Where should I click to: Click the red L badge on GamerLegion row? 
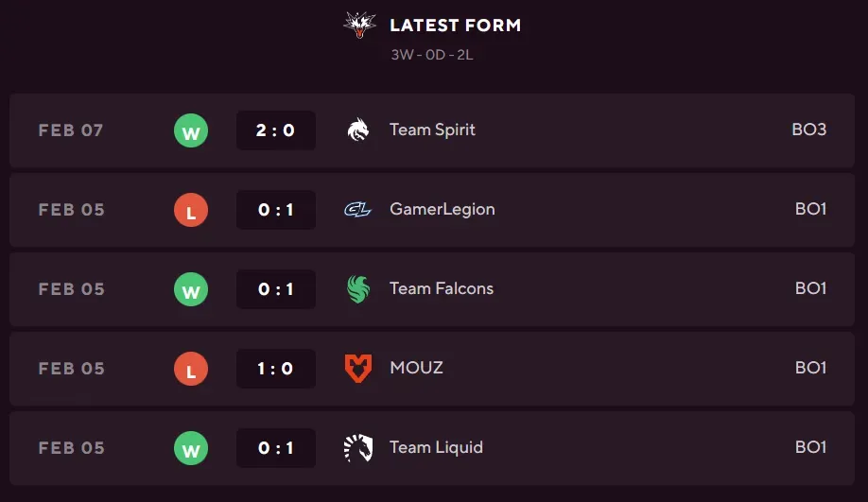coord(191,211)
